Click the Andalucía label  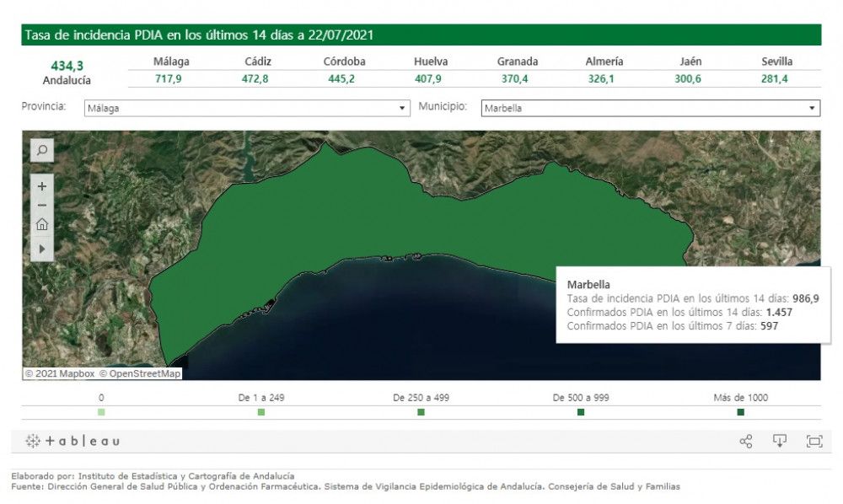tap(67, 81)
